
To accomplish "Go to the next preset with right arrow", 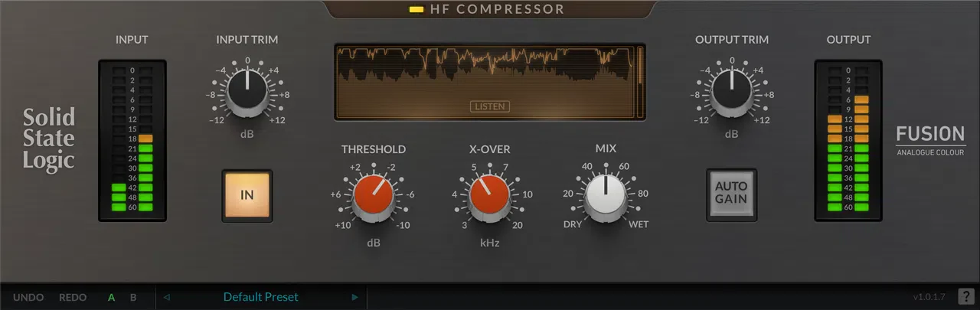I will pos(354,297).
